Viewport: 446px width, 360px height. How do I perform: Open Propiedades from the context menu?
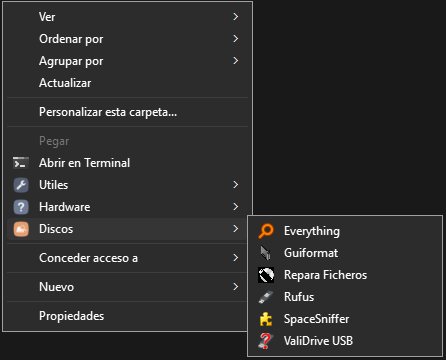(x=127, y=316)
